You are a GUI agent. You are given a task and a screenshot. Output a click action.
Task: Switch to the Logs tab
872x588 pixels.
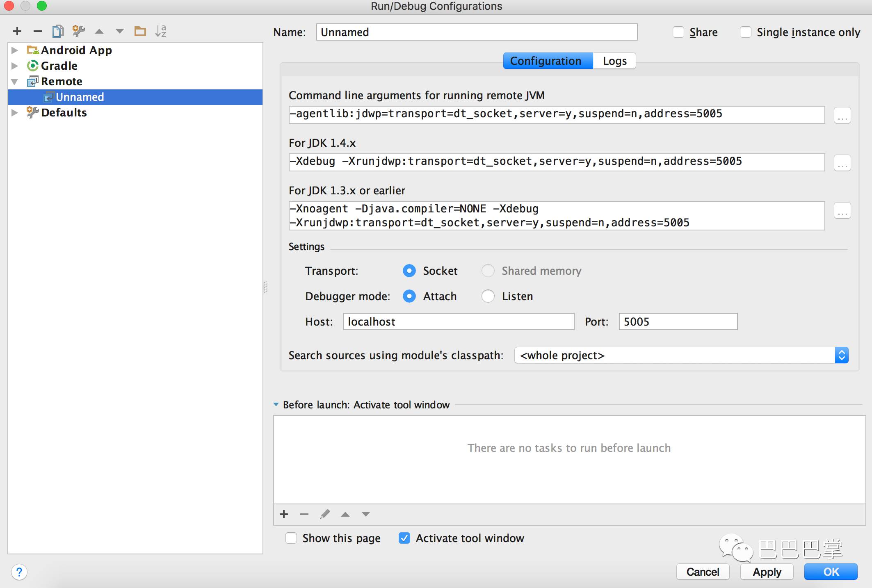614,61
